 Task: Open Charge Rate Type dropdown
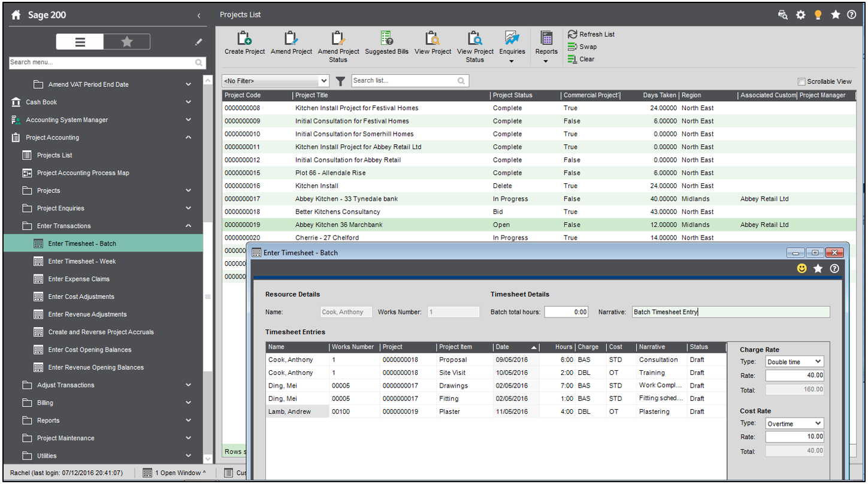(794, 362)
